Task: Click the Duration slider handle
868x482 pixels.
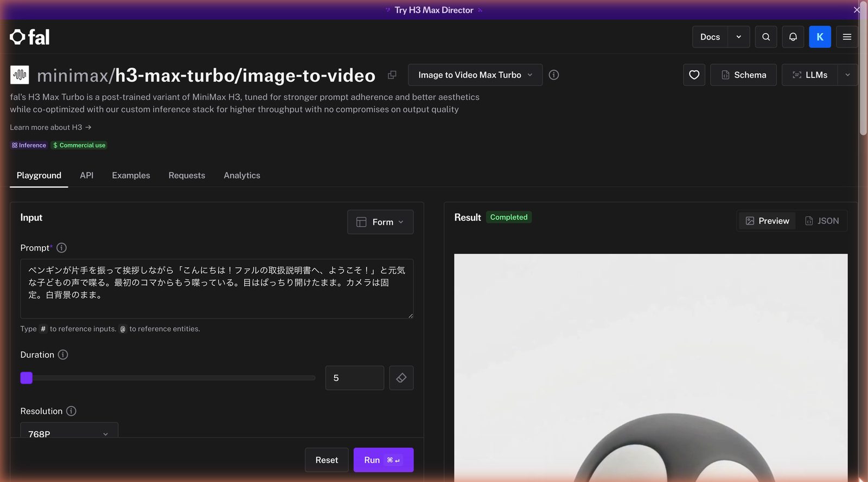Action: point(27,378)
